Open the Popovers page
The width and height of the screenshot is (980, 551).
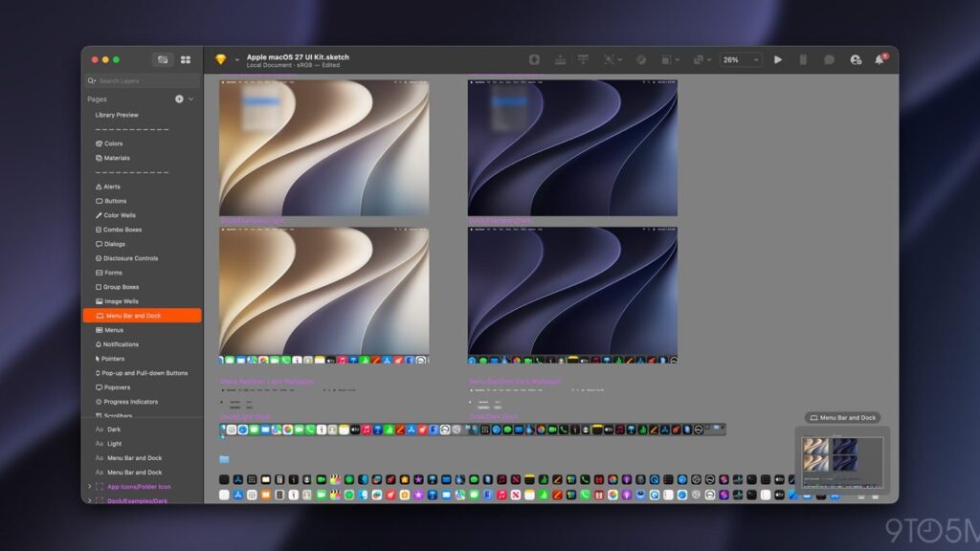[113, 388]
